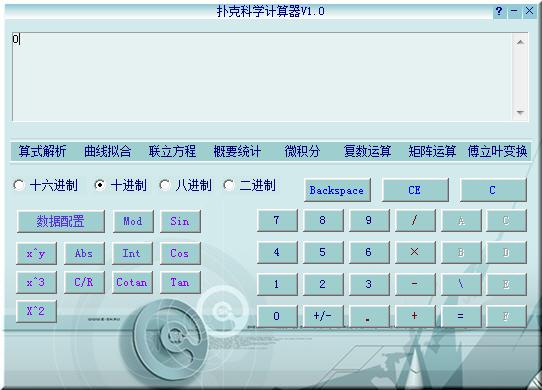Click the multiplication × operator key
Image resolution: width=542 pixels, height=390 pixels.
click(x=415, y=252)
